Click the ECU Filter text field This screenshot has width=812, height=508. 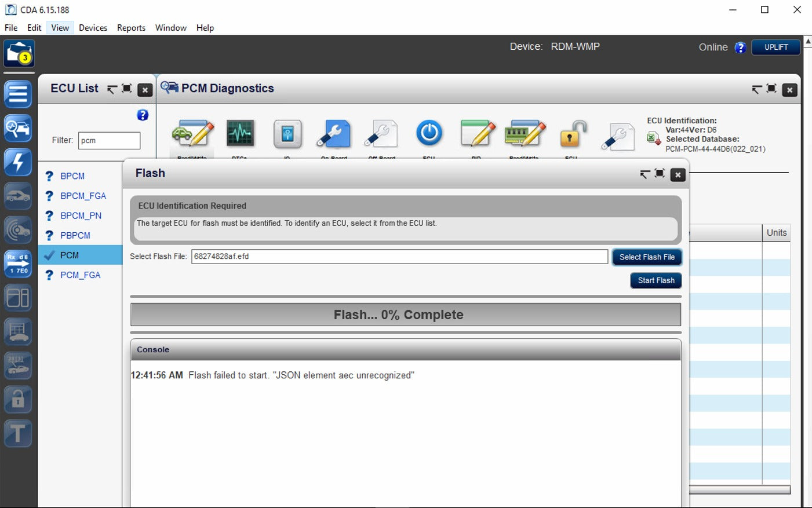[109, 140]
